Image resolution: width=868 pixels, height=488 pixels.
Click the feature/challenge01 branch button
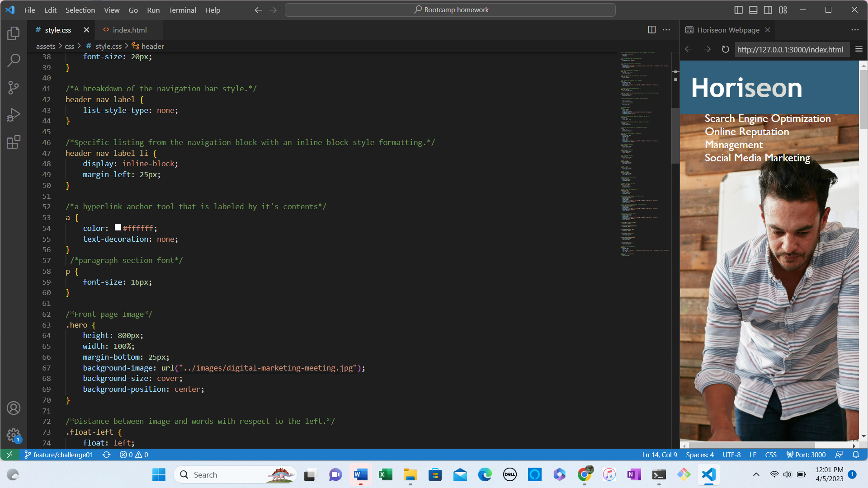pos(58,455)
